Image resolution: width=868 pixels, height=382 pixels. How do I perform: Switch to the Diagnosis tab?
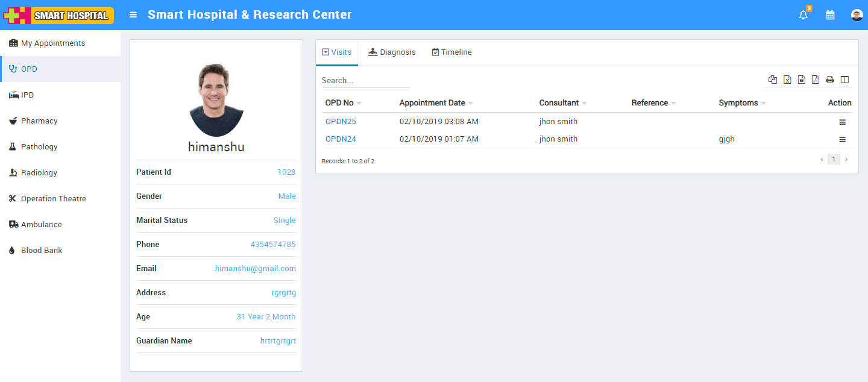[392, 52]
